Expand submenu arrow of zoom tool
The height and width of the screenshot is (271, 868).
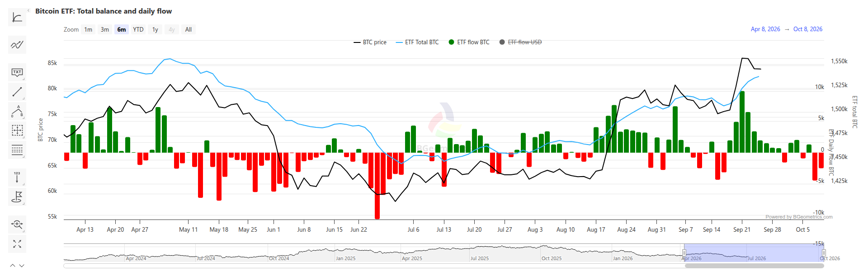tap(24, 231)
